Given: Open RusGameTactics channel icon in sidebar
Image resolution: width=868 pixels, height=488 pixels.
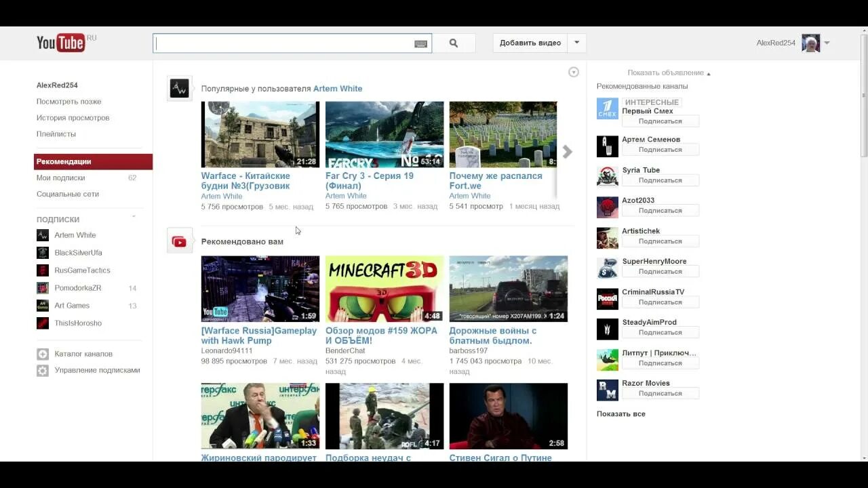Looking at the screenshot, I should point(43,270).
